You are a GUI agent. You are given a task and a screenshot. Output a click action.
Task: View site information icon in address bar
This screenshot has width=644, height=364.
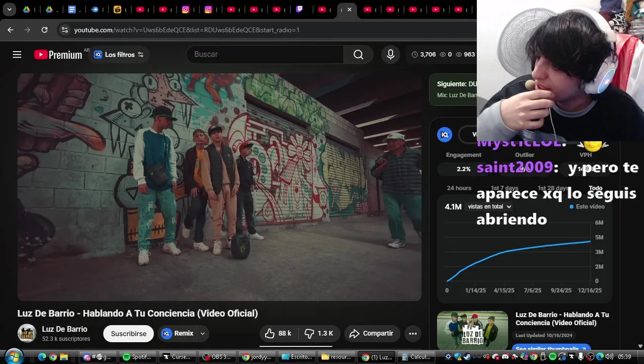(65, 30)
